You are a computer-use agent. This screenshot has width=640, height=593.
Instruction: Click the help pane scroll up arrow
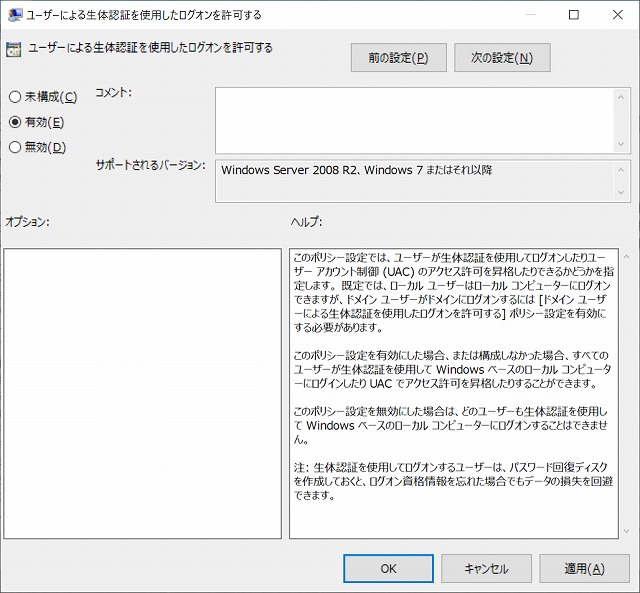point(627,257)
